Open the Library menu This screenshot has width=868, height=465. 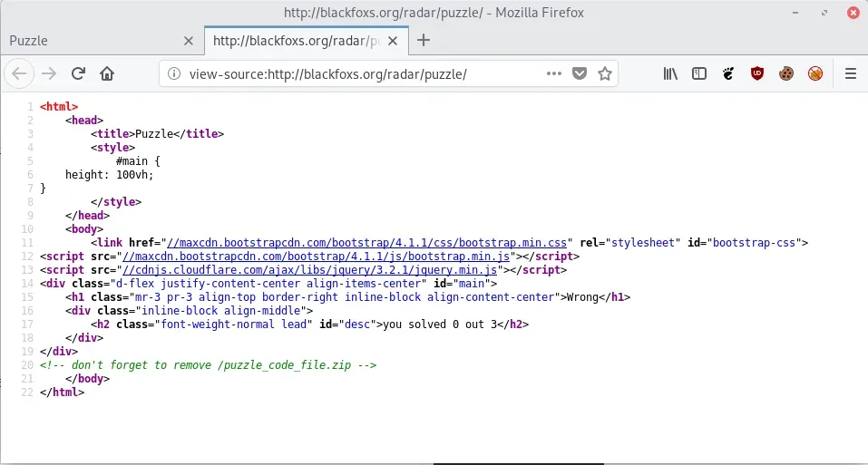click(670, 73)
